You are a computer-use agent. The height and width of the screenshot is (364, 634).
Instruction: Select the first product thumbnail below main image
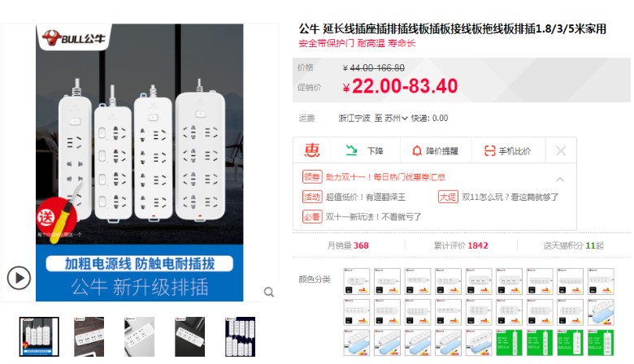(39, 336)
